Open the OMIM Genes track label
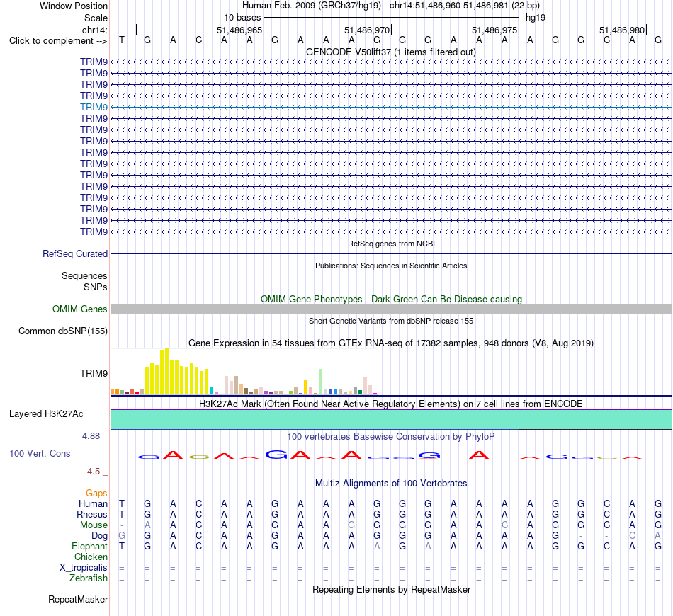The image size is (673, 616). point(80,309)
